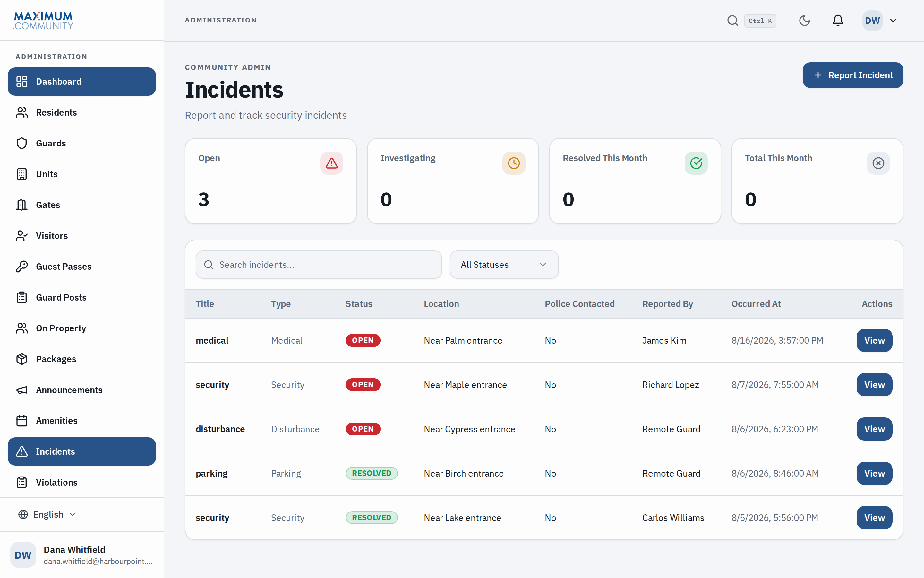Click the Amenities calendar icon
The height and width of the screenshot is (578, 924).
coord(22,421)
